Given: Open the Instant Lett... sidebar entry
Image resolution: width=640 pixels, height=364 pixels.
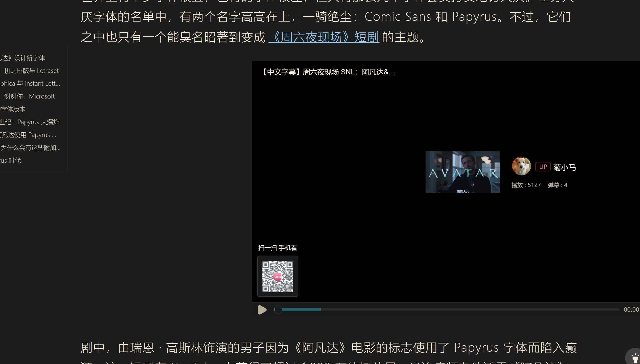Looking at the screenshot, I should tap(30, 84).
